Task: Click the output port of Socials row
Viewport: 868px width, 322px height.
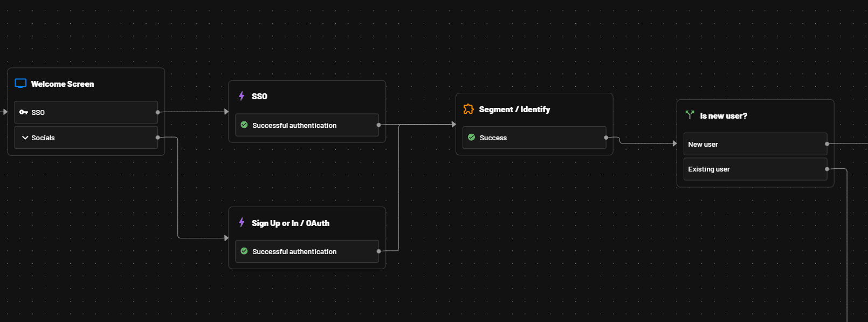Action: 157,138
